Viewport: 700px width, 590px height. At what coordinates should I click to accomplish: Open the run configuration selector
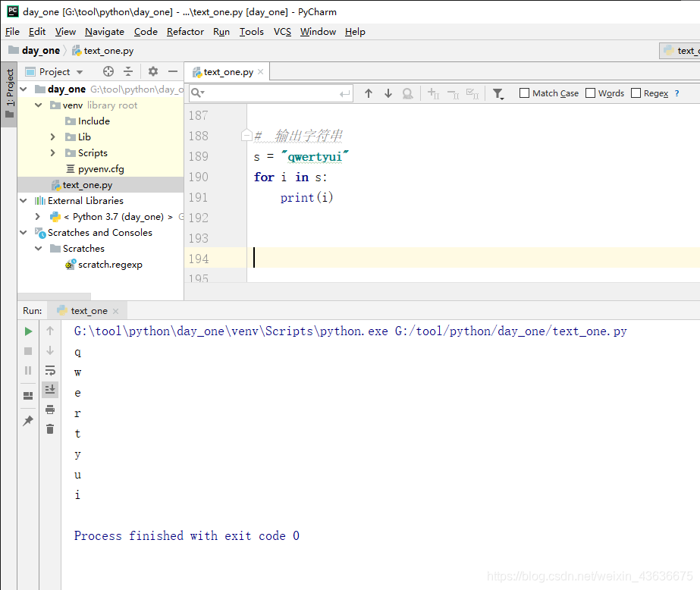point(680,51)
